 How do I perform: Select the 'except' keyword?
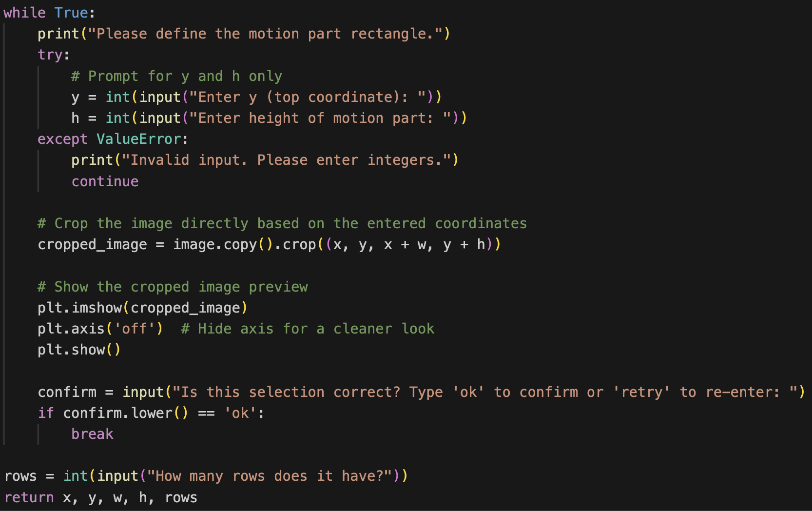click(x=62, y=139)
